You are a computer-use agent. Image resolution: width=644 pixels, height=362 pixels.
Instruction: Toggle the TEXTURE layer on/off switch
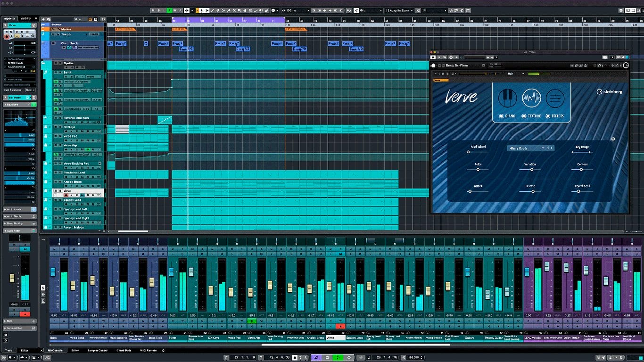click(x=524, y=116)
